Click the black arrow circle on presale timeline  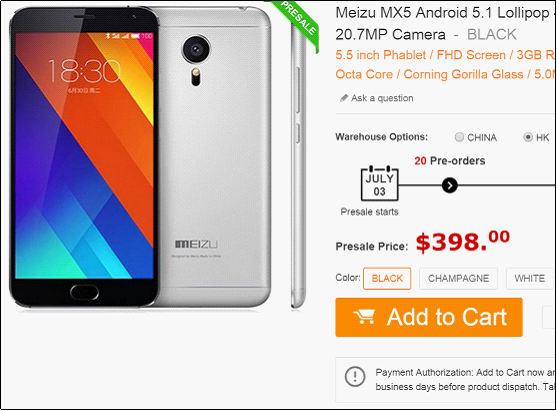tap(450, 185)
